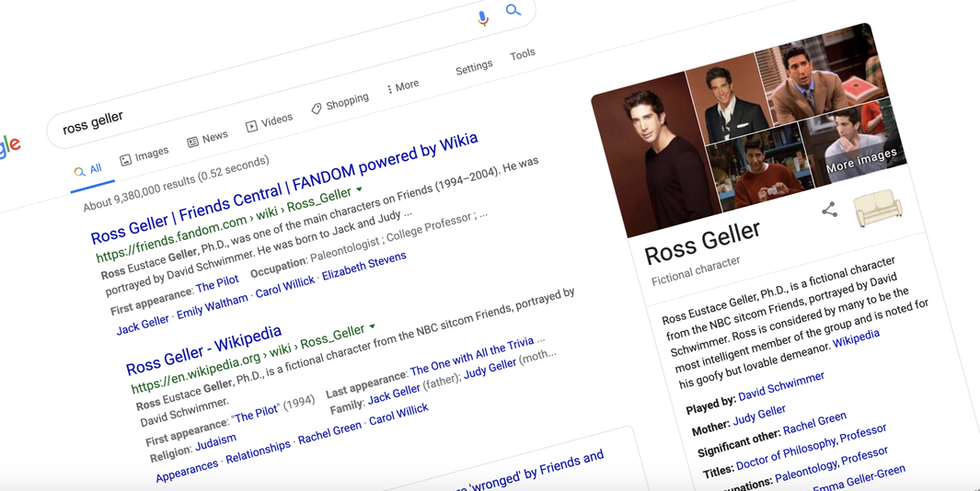Click the Ross Geller panel title
Viewport: 980px width, 491px height.
coord(702,244)
